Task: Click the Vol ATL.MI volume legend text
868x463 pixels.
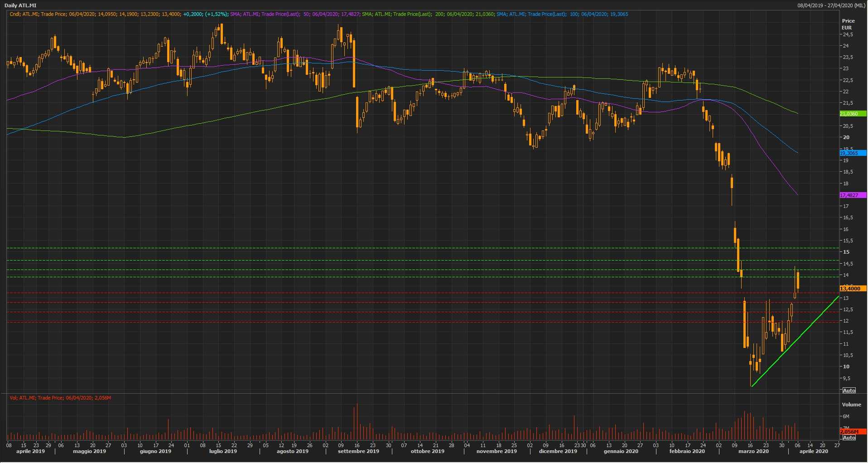Action: pos(60,398)
